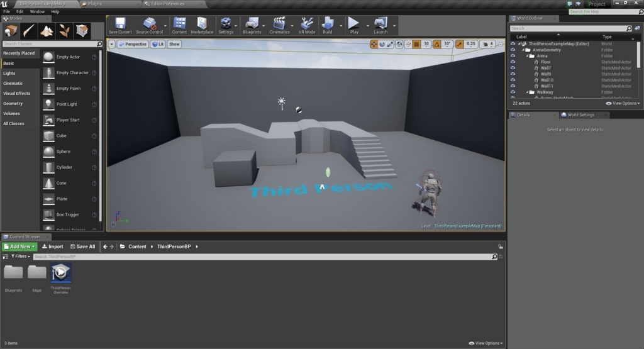The width and height of the screenshot is (644, 349).
Task: Toggle rotation snapping in viewport
Action: pyautogui.click(x=436, y=44)
